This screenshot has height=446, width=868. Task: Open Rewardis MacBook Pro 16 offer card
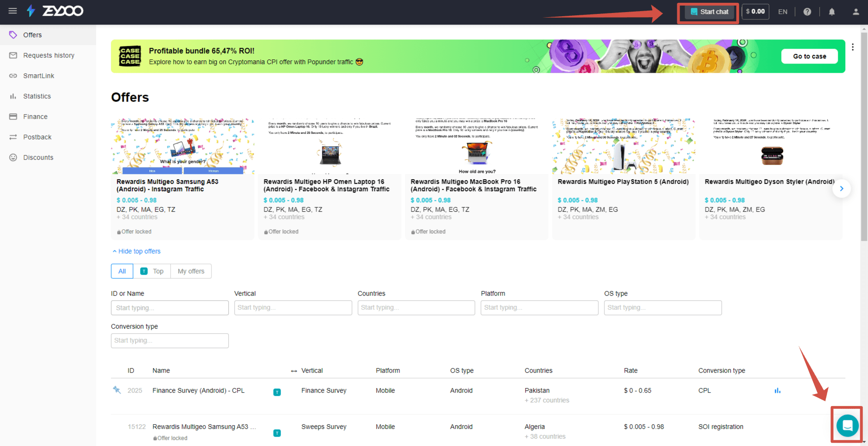(x=476, y=179)
